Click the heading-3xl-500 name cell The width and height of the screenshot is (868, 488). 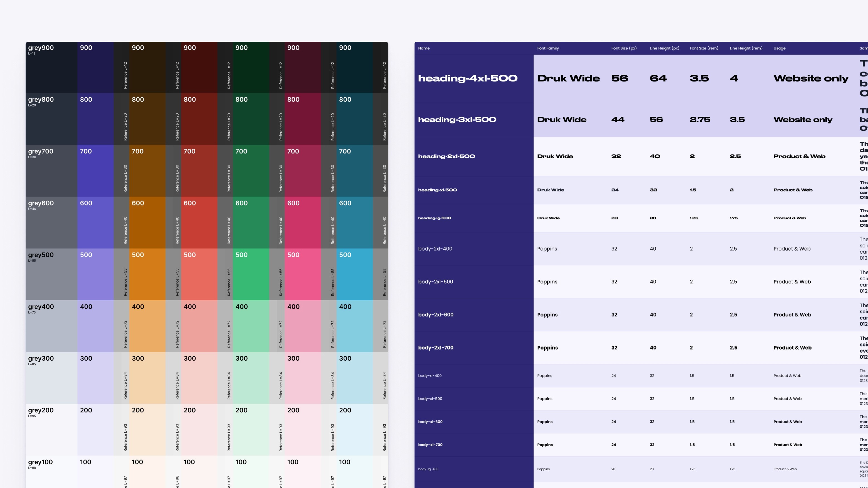click(x=474, y=120)
